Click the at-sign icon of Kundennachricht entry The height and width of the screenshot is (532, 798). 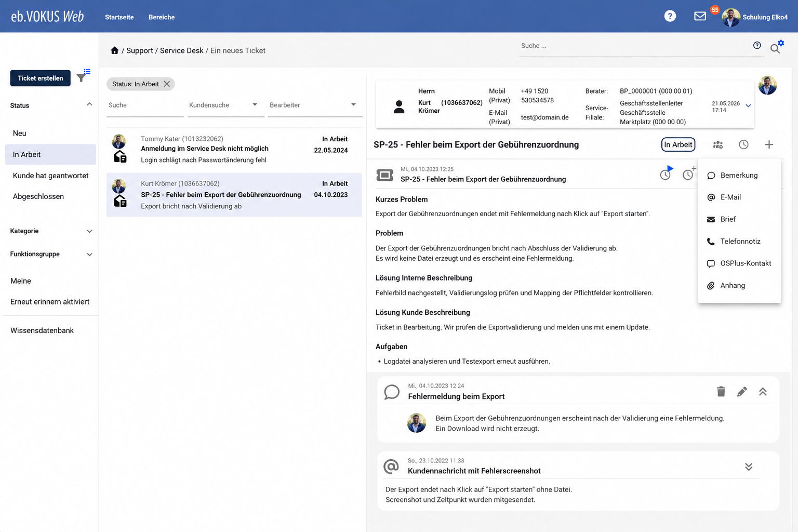[391, 467]
